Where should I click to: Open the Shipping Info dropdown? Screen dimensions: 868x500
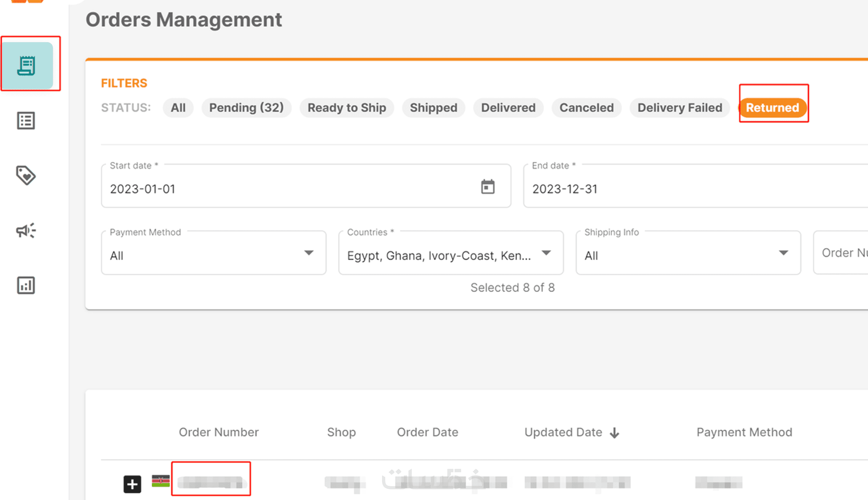pos(688,253)
